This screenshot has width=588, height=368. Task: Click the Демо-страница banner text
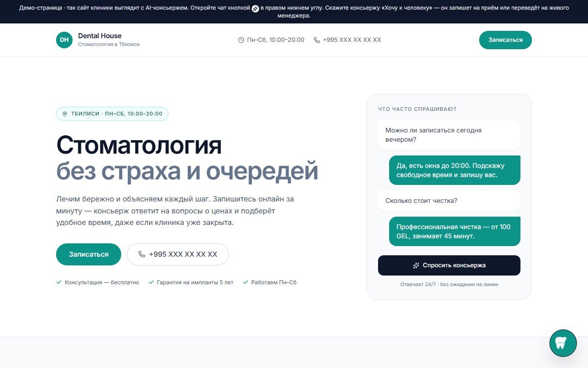click(x=294, y=11)
